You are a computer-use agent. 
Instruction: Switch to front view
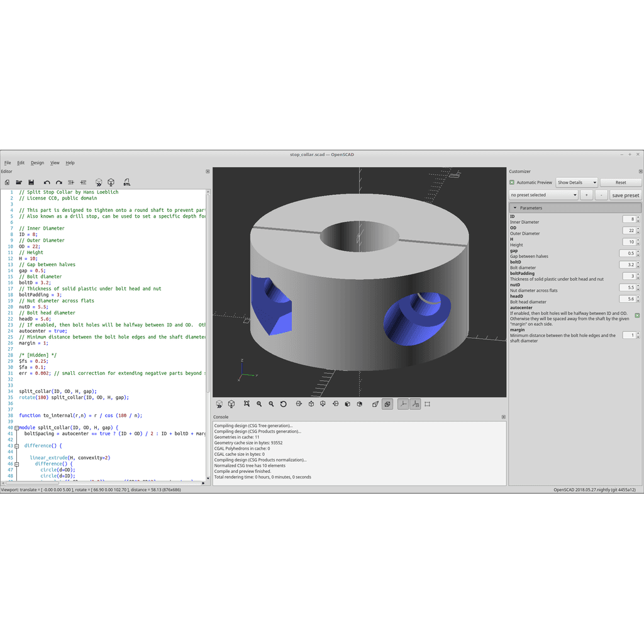347,404
